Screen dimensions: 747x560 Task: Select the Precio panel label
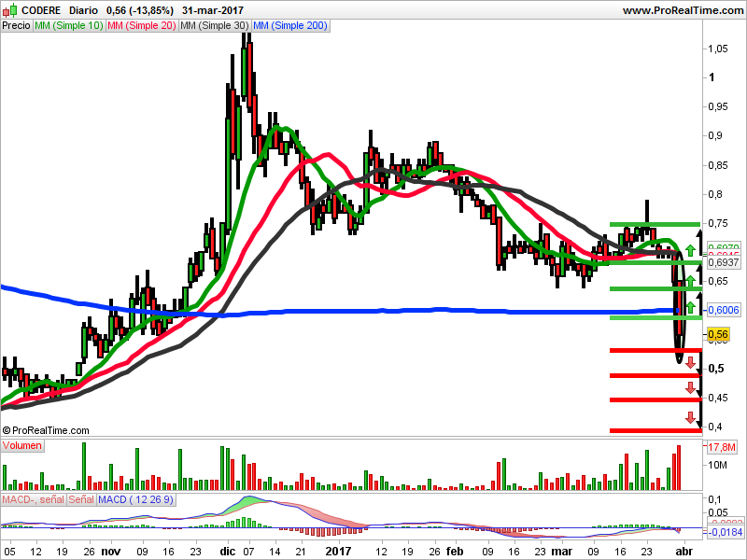[16, 26]
